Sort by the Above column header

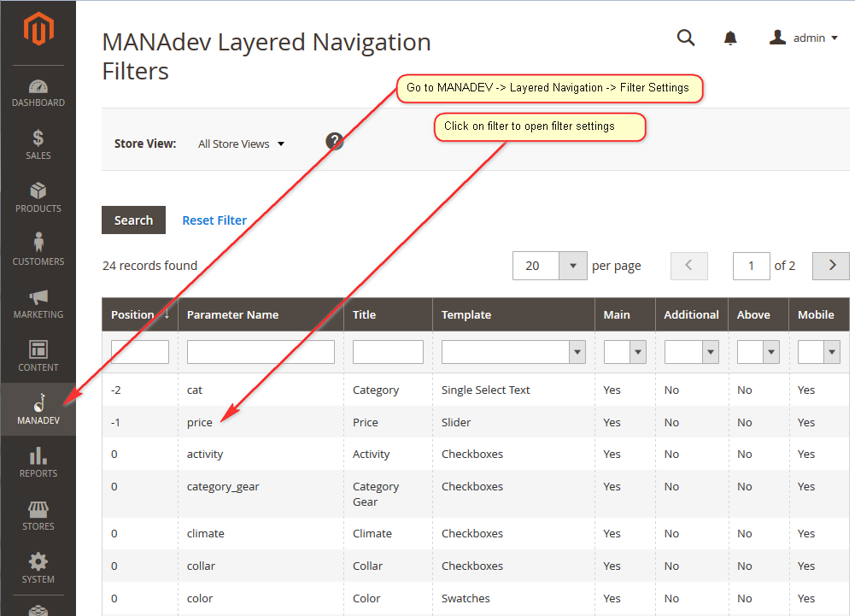click(758, 314)
